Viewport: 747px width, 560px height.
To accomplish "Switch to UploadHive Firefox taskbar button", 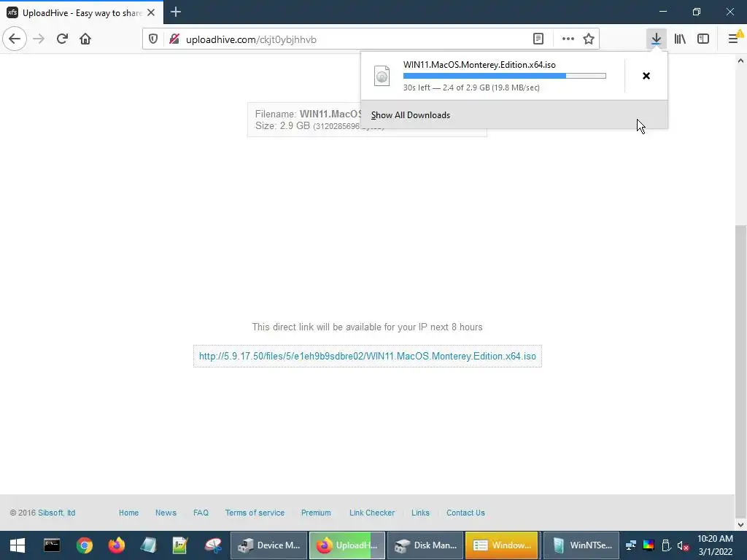I will click(347, 545).
